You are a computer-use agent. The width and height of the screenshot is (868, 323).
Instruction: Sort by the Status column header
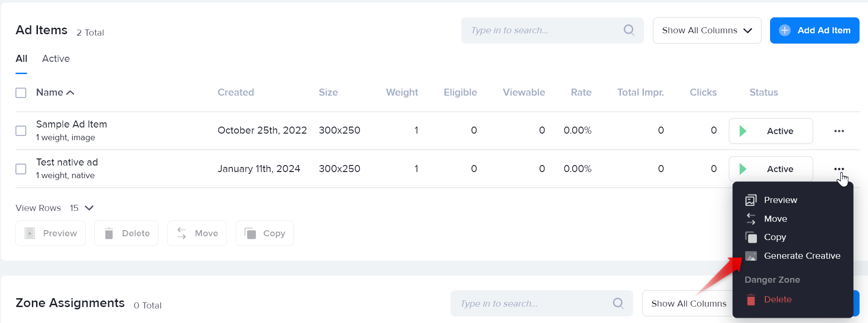click(x=763, y=92)
